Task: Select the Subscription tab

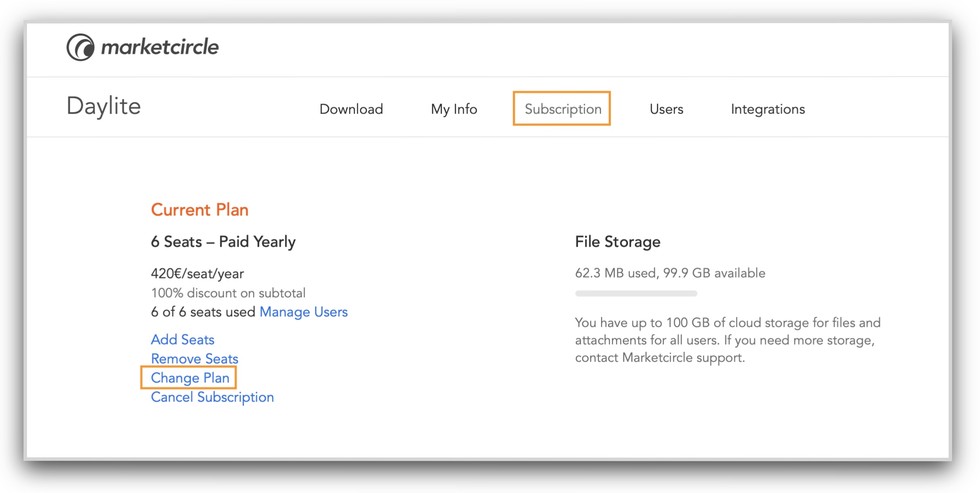Action: 563,109
